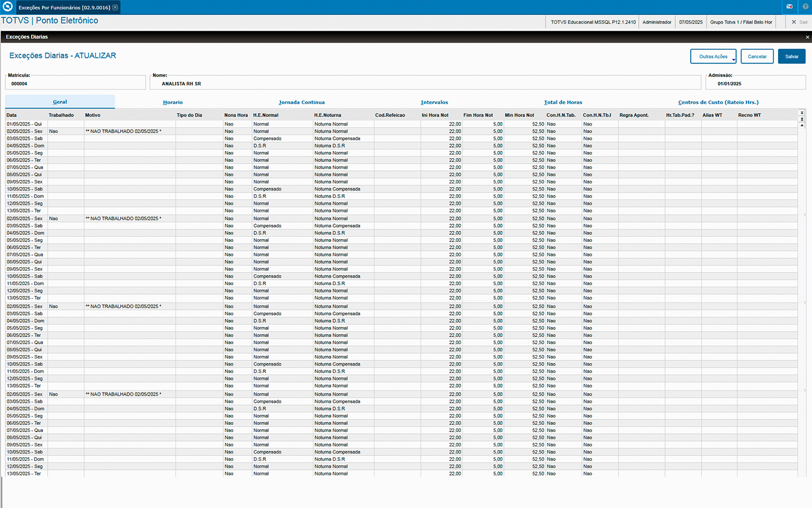Open Centros de Custo (Rateio Hrs.) tab
This screenshot has width=812, height=508.
coord(718,102)
